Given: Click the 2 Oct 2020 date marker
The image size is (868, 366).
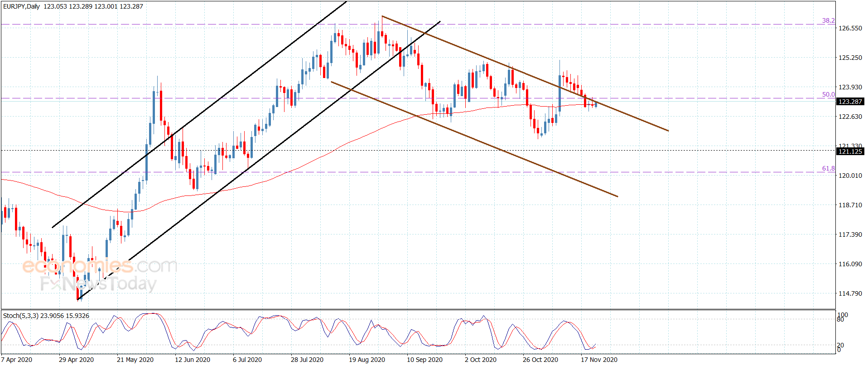Looking at the screenshot, I should [481, 360].
